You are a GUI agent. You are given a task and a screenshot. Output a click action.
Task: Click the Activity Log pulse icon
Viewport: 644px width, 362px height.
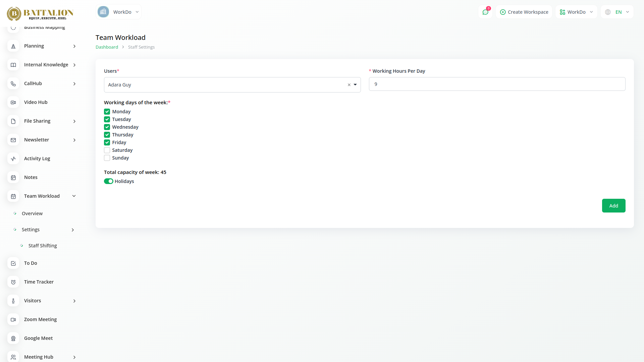13,159
